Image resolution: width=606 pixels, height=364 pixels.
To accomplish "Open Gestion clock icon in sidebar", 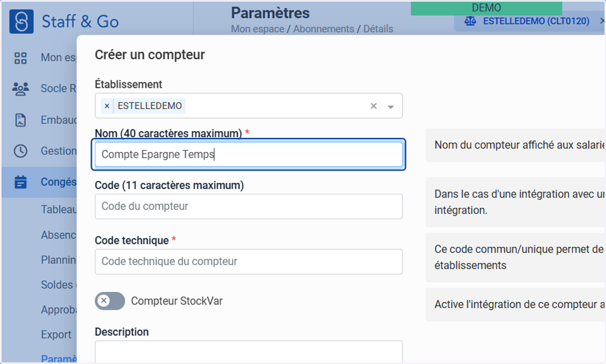I will [20, 151].
